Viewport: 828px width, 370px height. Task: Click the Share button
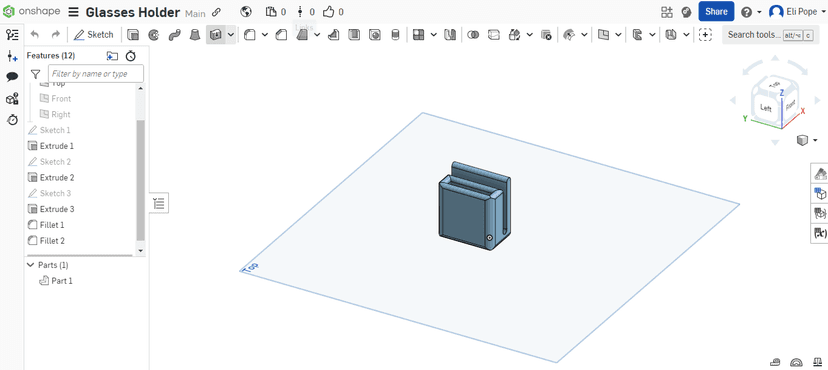pos(716,12)
